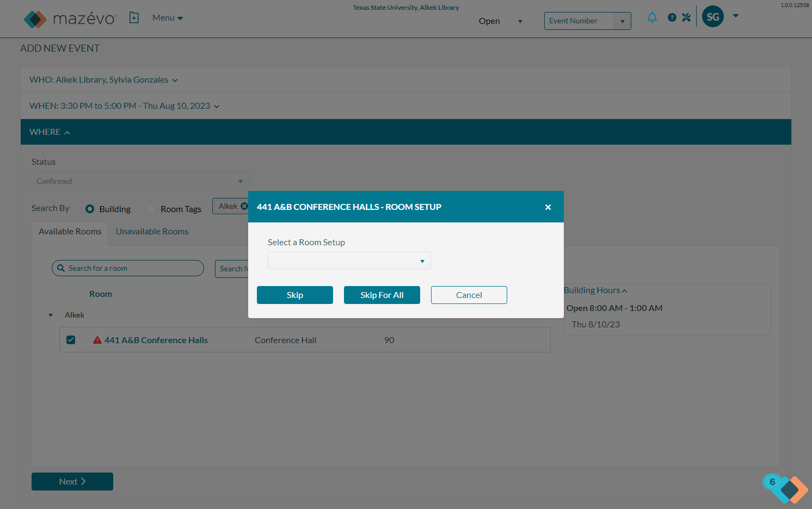Image resolution: width=812 pixels, height=509 pixels.
Task: Expand the WHO section
Action: (103, 80)
